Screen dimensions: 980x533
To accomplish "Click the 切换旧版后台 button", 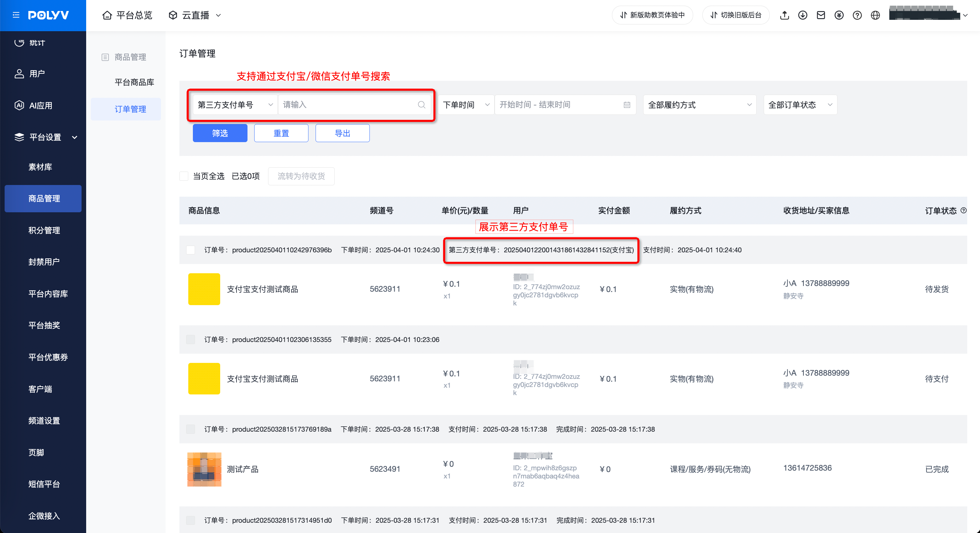I will point(736,15).
